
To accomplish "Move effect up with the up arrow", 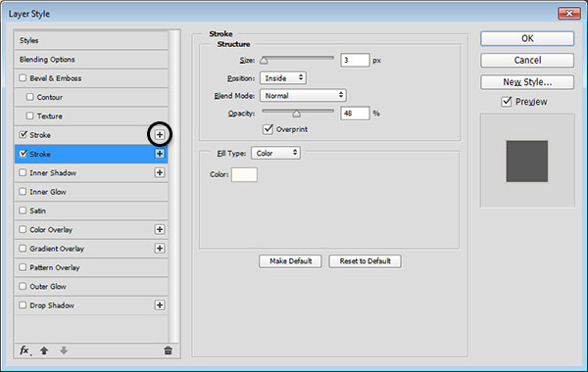I will click(x=44, y=350).
